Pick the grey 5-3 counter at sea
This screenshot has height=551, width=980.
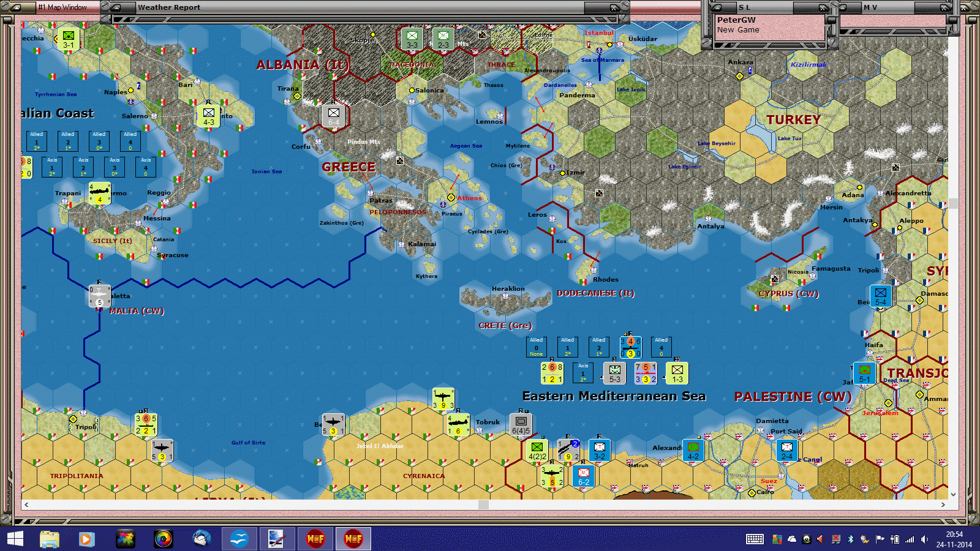coord(615,373)
